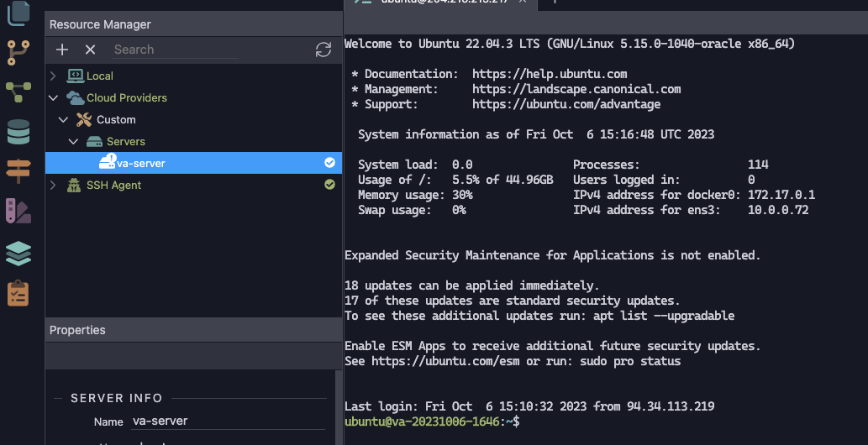The width and height of the screenshot is (868, 445).
Task: Click the Properties panel header
Action: coord(194,330)
